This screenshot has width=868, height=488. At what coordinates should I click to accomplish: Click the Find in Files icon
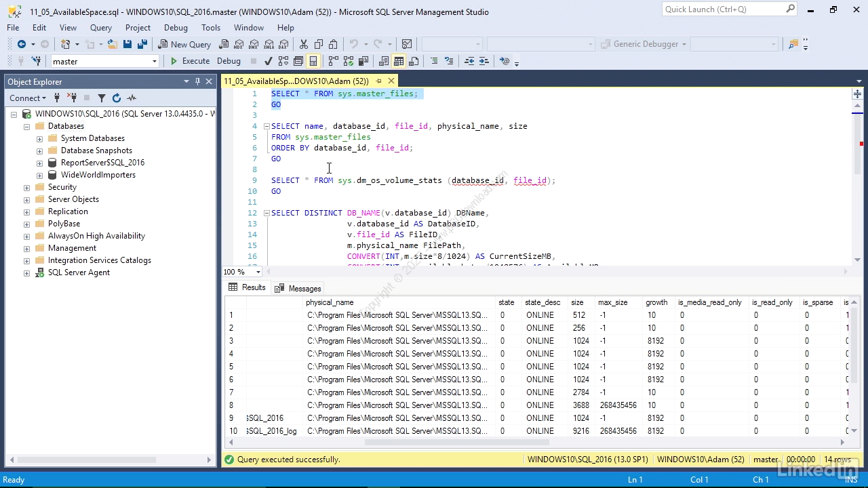[793, 44]
